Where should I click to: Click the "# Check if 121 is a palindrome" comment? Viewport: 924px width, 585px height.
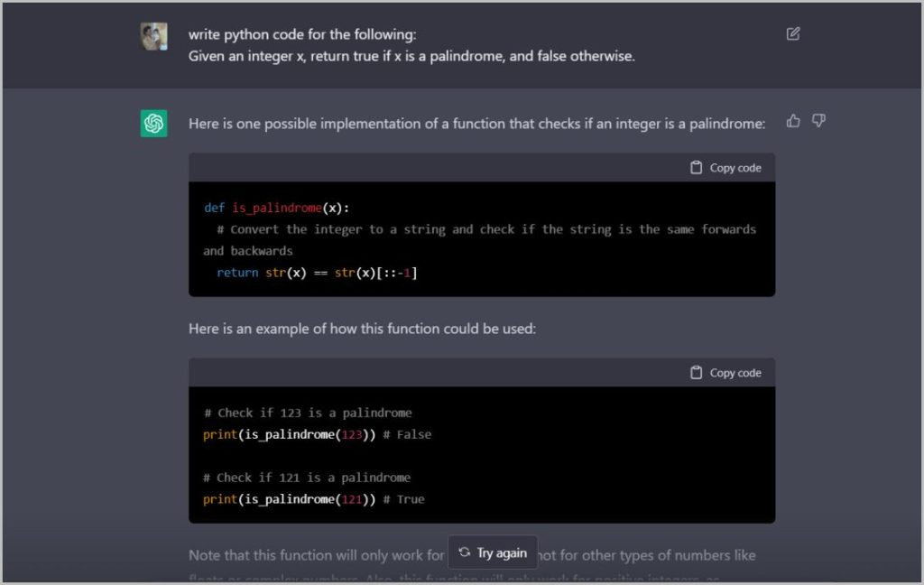(307, 478)
